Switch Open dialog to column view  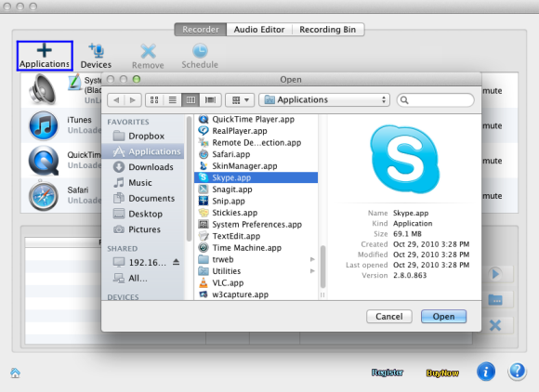(x=191, y=100)
